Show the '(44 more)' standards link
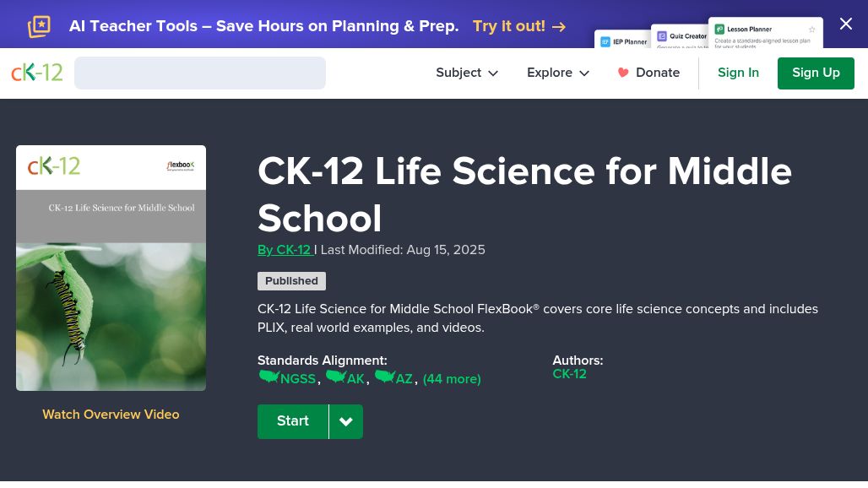 [x=452, y=379]
